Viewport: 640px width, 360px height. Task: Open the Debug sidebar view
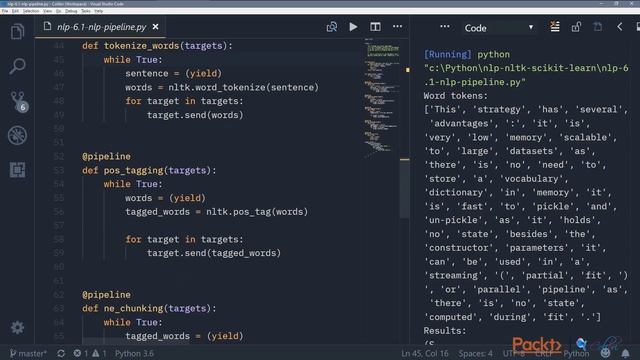coord(17,136)
